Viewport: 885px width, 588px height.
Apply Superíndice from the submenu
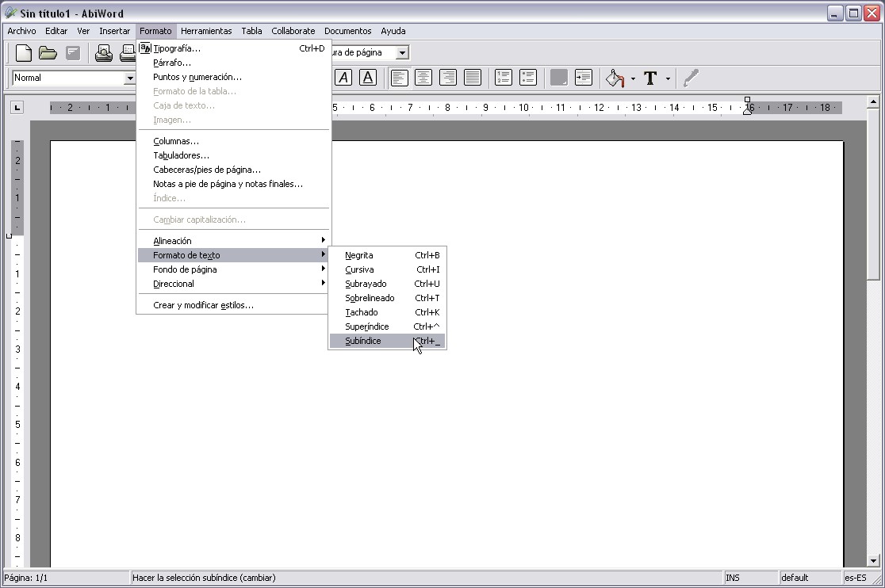click(387, 326)
